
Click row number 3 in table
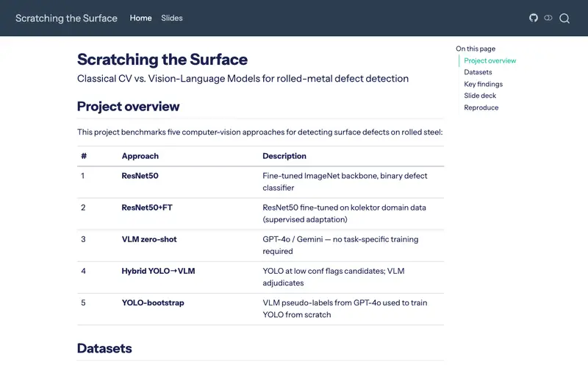coord(83,239)
